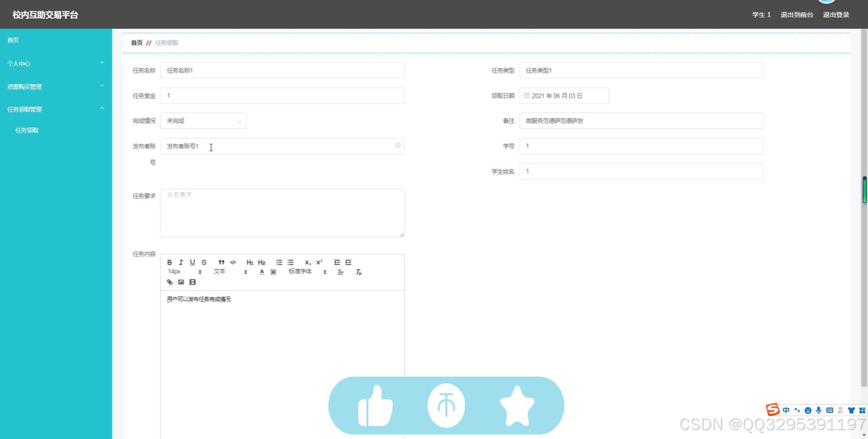Viewport: 868px width, 439px height.
Task: Click the 学生 1 username in header
Action: [761, 15]
